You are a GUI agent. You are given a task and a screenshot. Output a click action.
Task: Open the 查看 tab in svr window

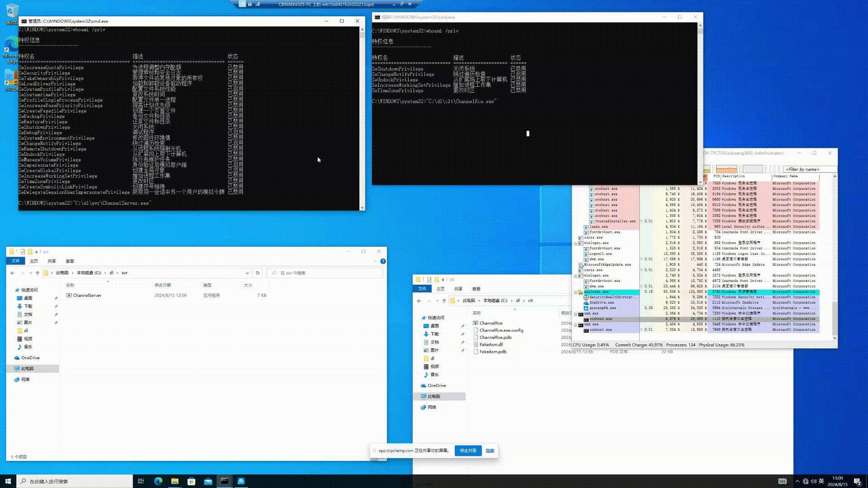pos(70,261)
